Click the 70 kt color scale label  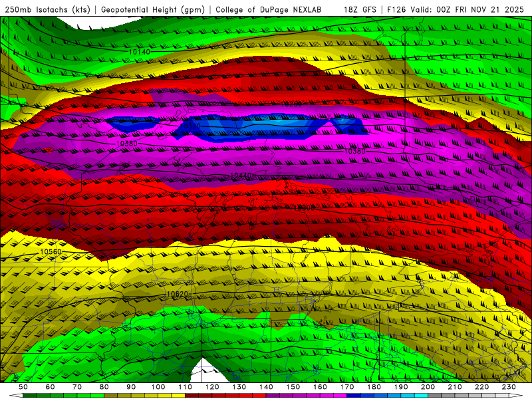click(77, 387)
